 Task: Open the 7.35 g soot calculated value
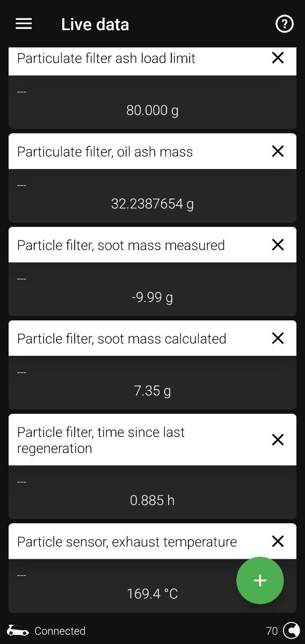pos(152,391)
